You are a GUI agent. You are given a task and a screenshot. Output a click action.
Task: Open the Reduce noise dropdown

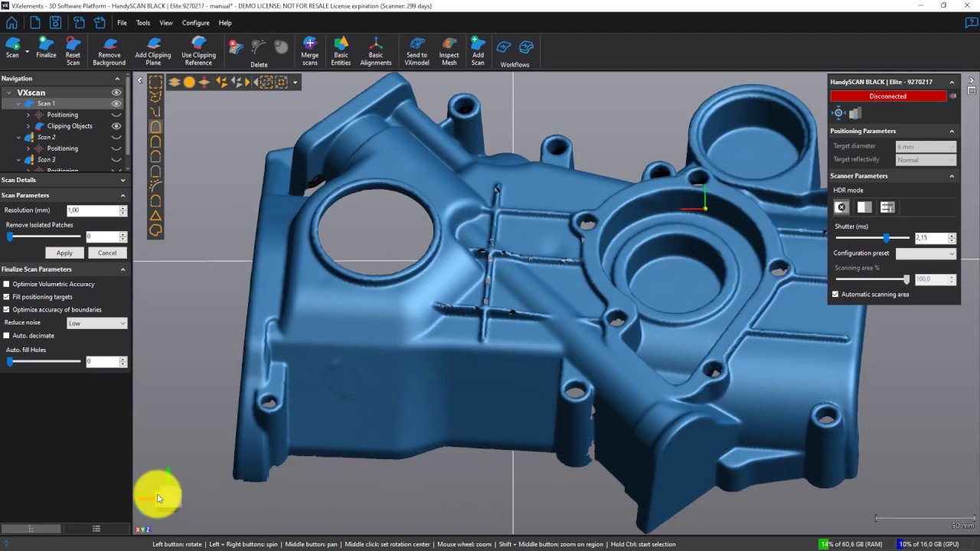(96, 323)
